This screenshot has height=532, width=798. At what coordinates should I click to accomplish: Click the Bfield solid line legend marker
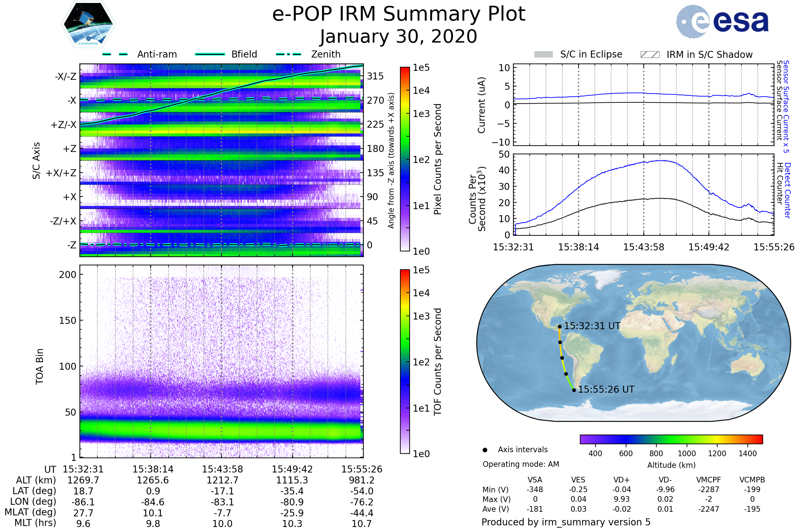210,54
